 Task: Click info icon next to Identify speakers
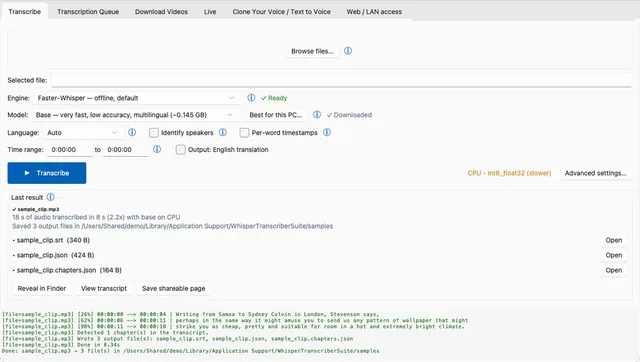pos(222,132)
